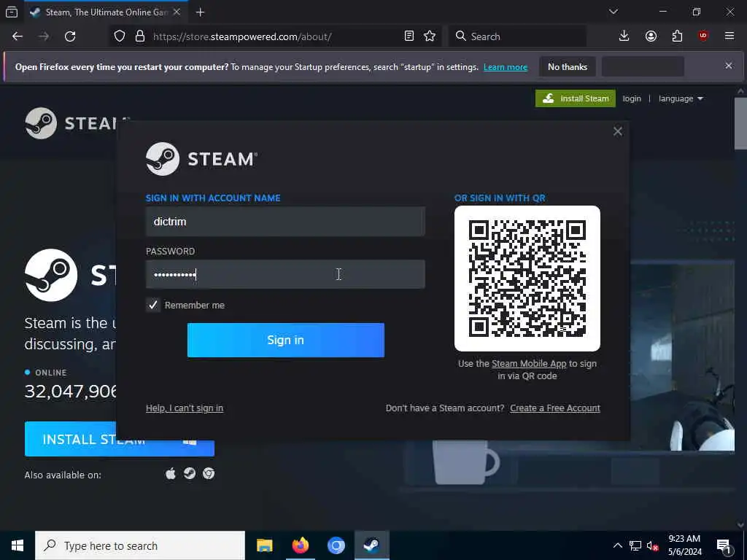Screen dimensions: 747x560
Task: Click the muted volume tray icon
Action: coord(653,545)
